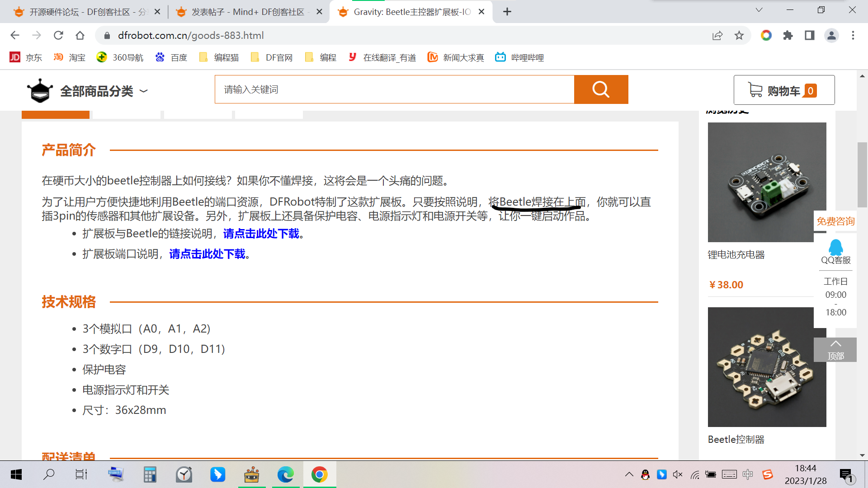Open the 淘宝 bookmark
This screenshot has width=868, height=488.
[70, 57]
